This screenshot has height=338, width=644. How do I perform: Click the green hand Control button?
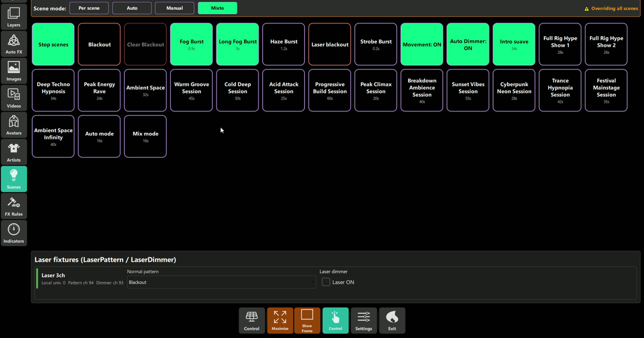pos(335,320)
